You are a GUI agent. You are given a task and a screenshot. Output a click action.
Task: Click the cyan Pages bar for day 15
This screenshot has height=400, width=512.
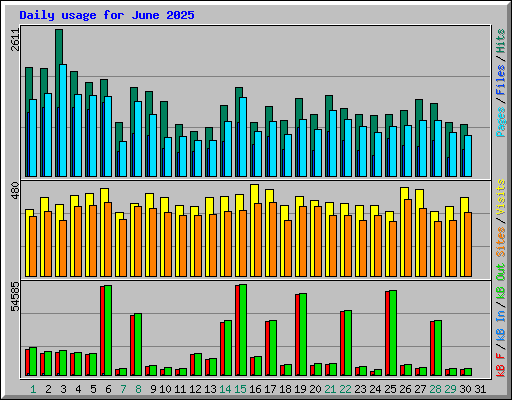[243, 137]
